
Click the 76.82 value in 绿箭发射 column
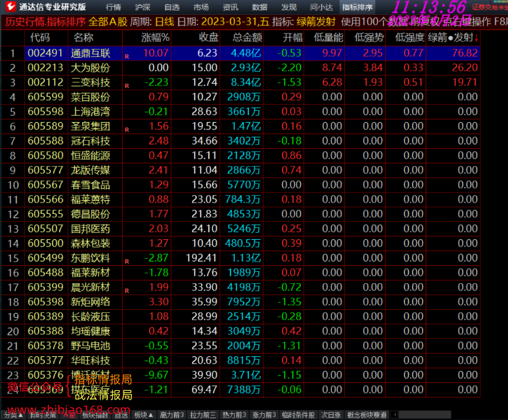(465, 53)
